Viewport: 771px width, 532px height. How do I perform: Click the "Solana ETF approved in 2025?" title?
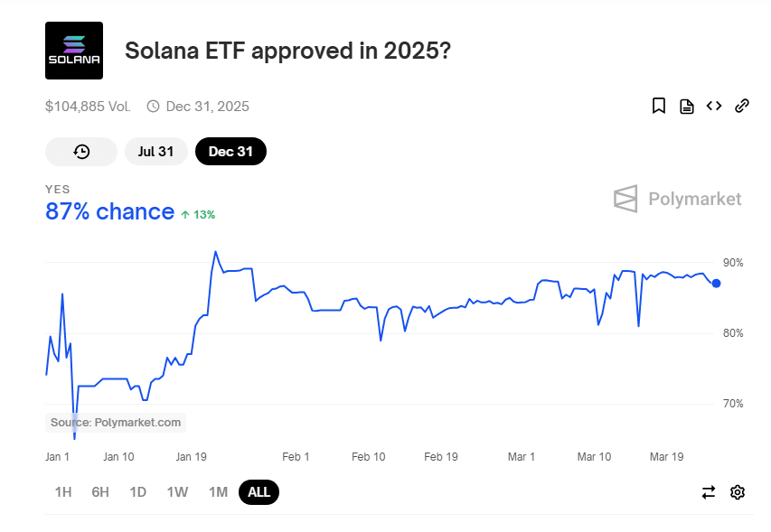[x=287, y=51]
